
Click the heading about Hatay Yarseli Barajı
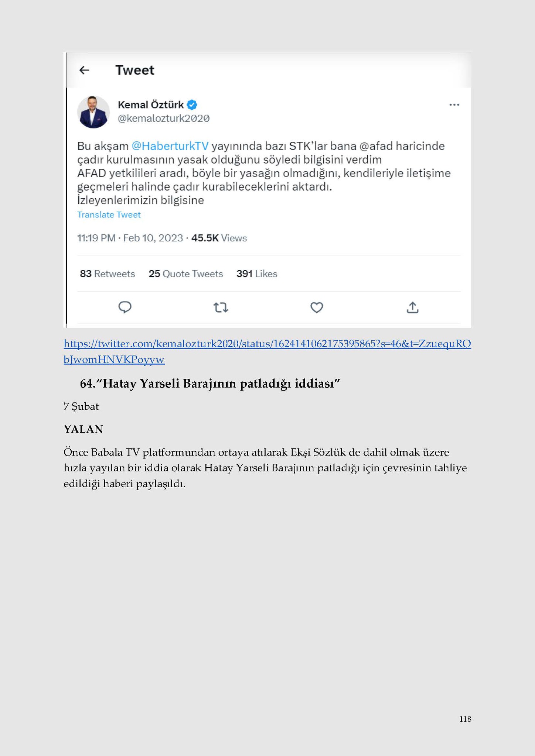(210, 384)
